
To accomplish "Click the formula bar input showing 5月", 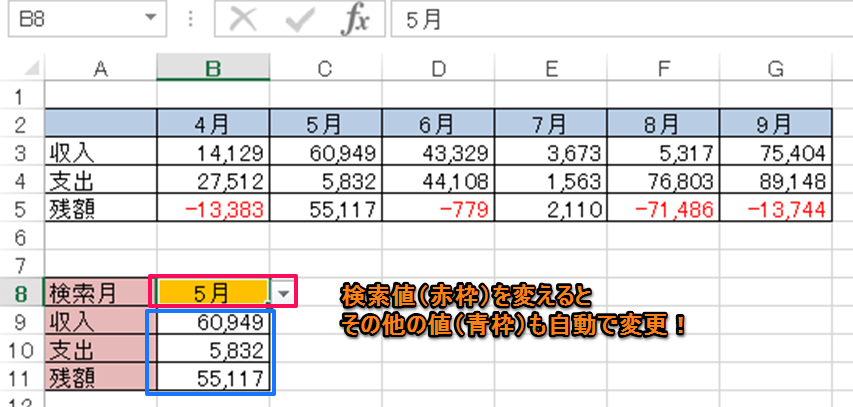I will tap(620, 21).
